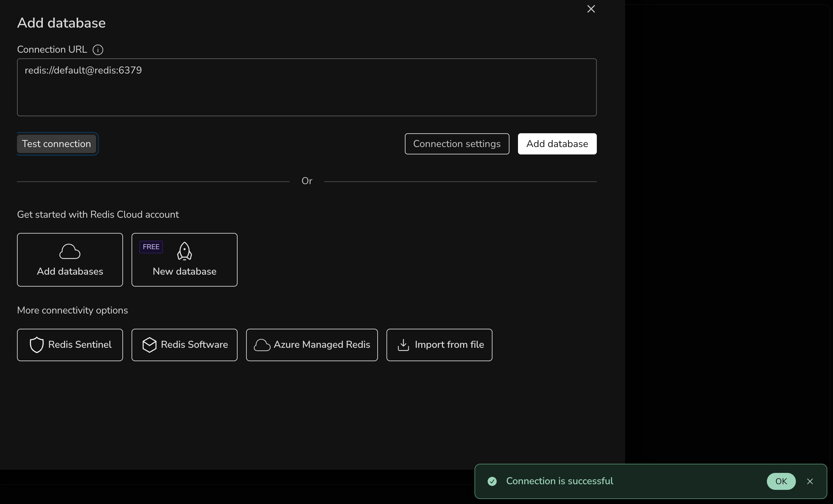Click the Connection URL label
833x504 pixels.
coord(52,49)
